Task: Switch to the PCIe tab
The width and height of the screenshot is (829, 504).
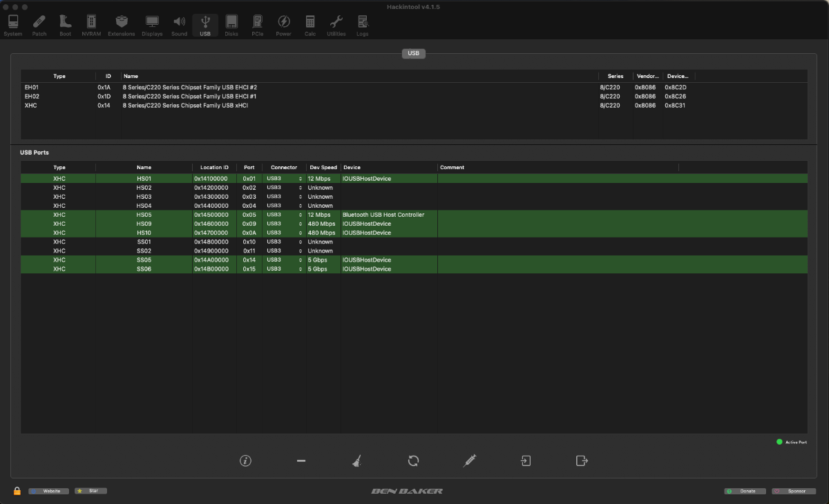Action: (257, 26)
